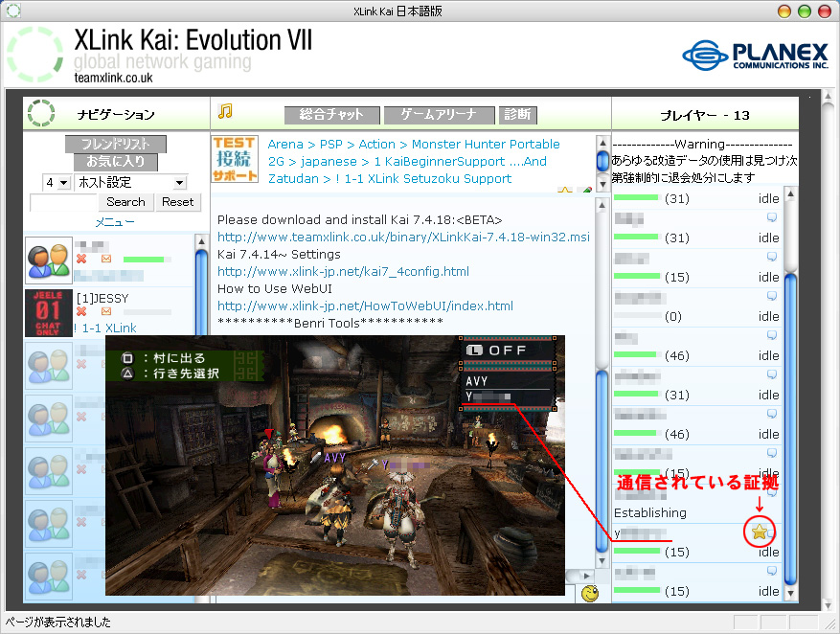
Task: Click the mail icon next to [1]JESSY
Action: click(x=106, y=311)
